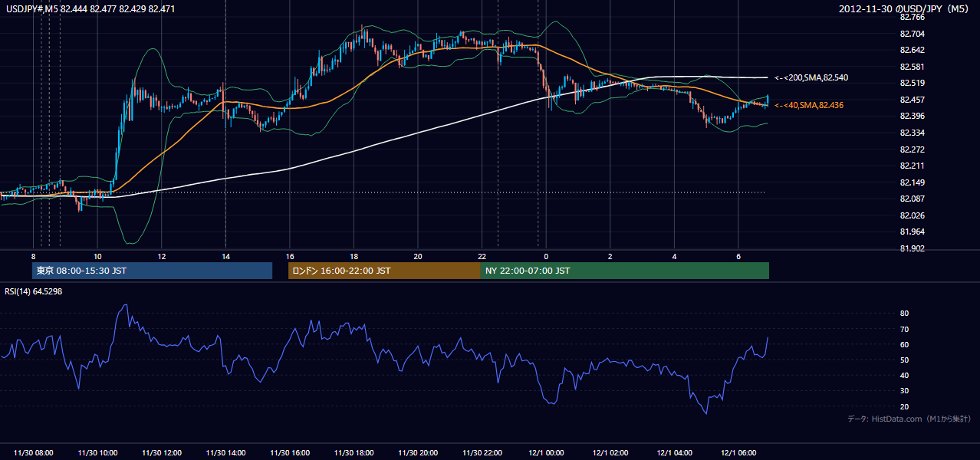The image size is (980, 460).
Task: Click the NY 22:00-07:00 JST session bar
Action: (625, 271)
